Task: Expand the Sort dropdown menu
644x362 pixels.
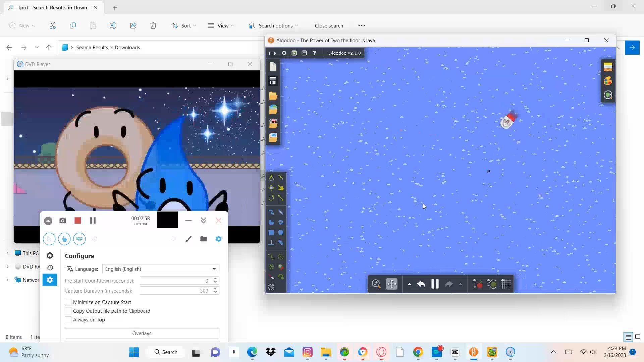Action: 184,25
